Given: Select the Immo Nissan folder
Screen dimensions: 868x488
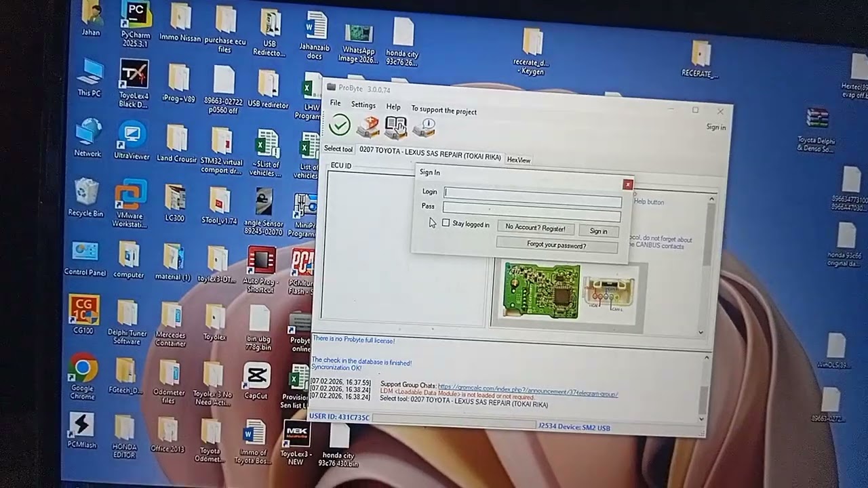Looking at the screenshot, I should point(180,22).
